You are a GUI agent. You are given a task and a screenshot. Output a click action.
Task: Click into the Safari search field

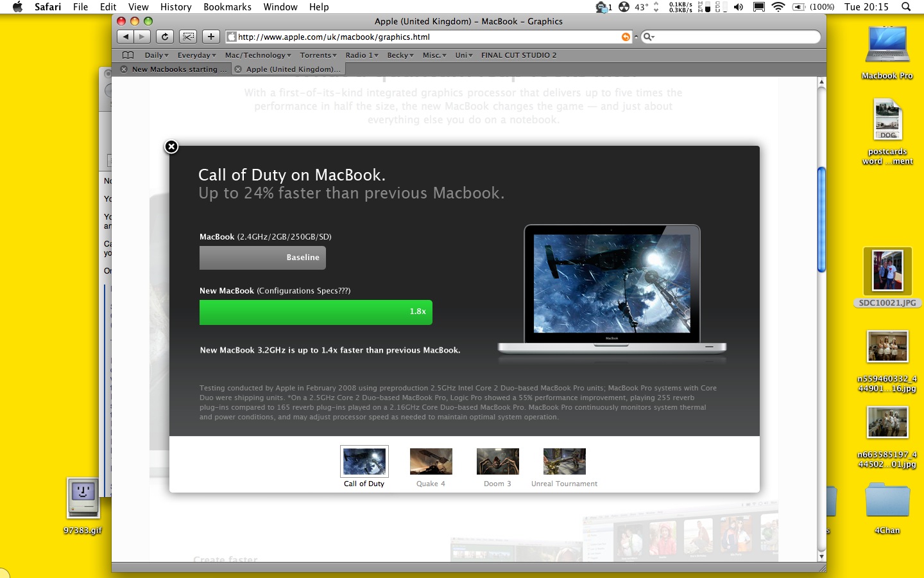[x=731, y=37]
